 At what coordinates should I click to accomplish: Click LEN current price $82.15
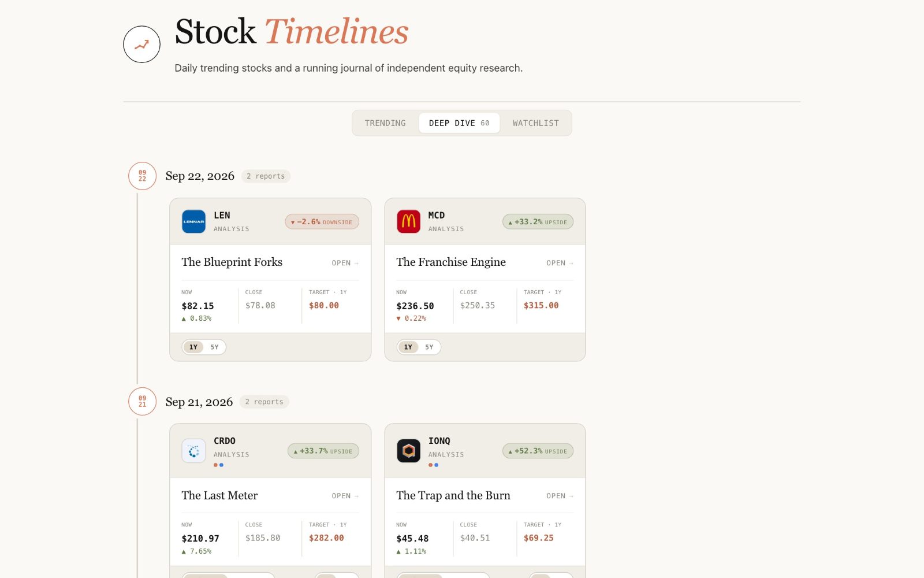point(198,306)
